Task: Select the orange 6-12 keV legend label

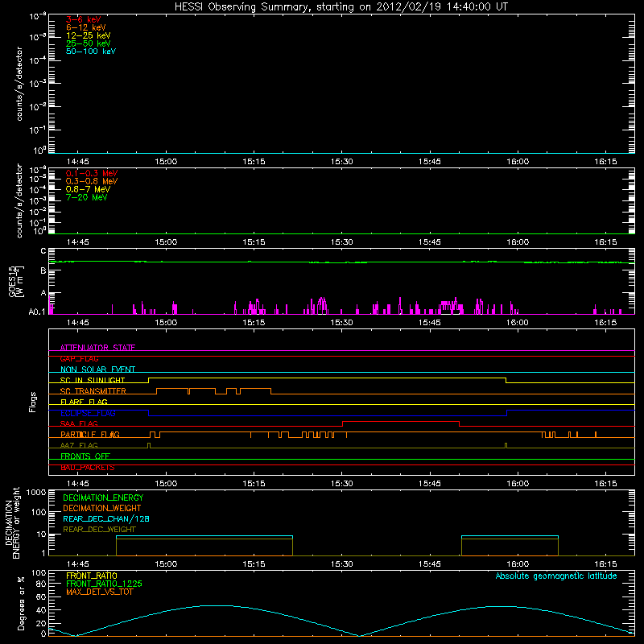Action: pyautogui.click(x=86, y=27)
